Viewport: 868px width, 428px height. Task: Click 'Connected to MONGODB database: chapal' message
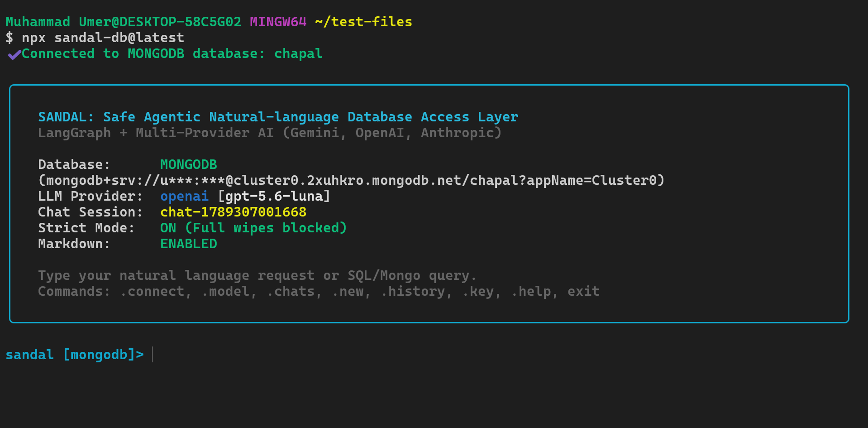(x=172, y=54)
